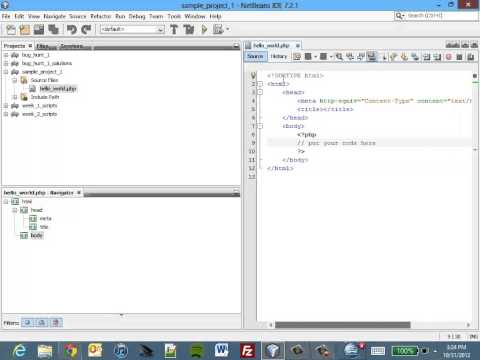480x360 pixels.
Task: Collapse the Source Files folder node
Action: click(15, 80)
